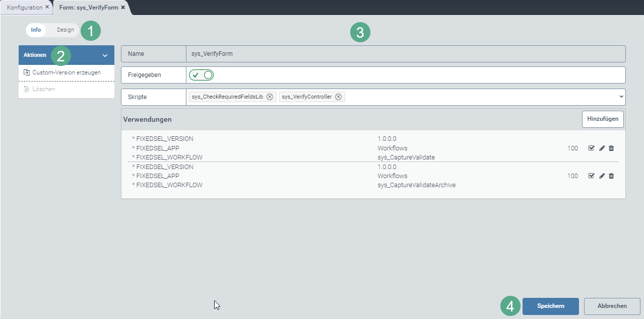The width and height of the screenshot is (644, 319).
Task: Close the Form: sys_VerifyForm tab
Action: (123, 8)
